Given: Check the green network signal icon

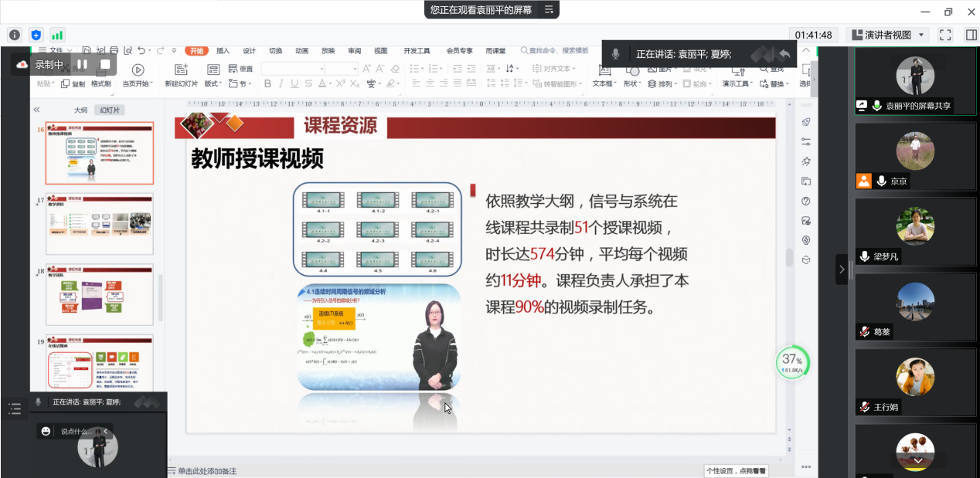Looking at the screenshot, I should point(57,35).
